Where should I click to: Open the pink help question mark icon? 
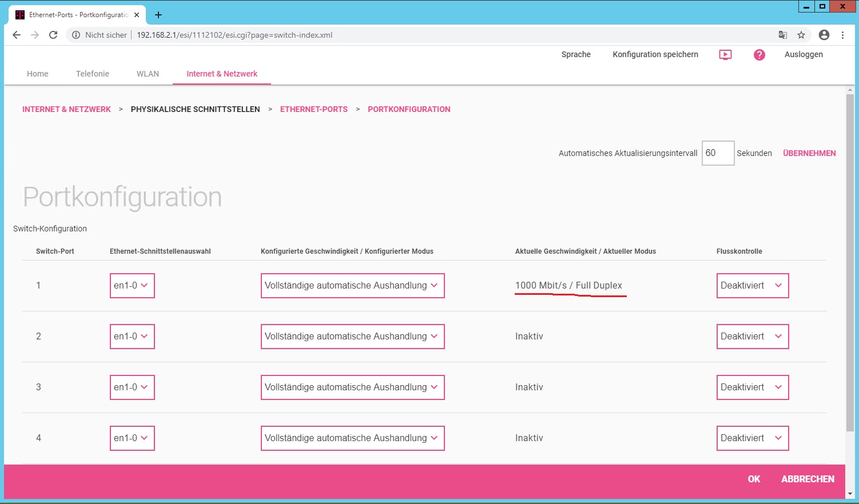(759, 55)
